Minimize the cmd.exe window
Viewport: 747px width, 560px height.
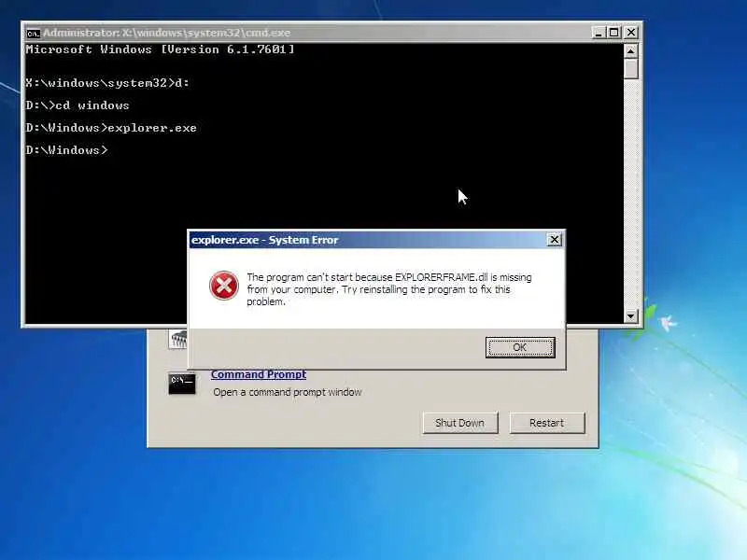[x=599, y=33]
